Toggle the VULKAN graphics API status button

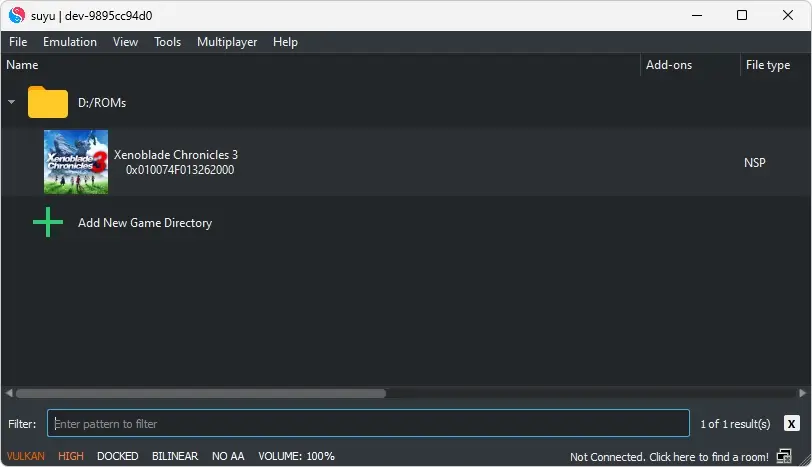[x=25, y=456]
